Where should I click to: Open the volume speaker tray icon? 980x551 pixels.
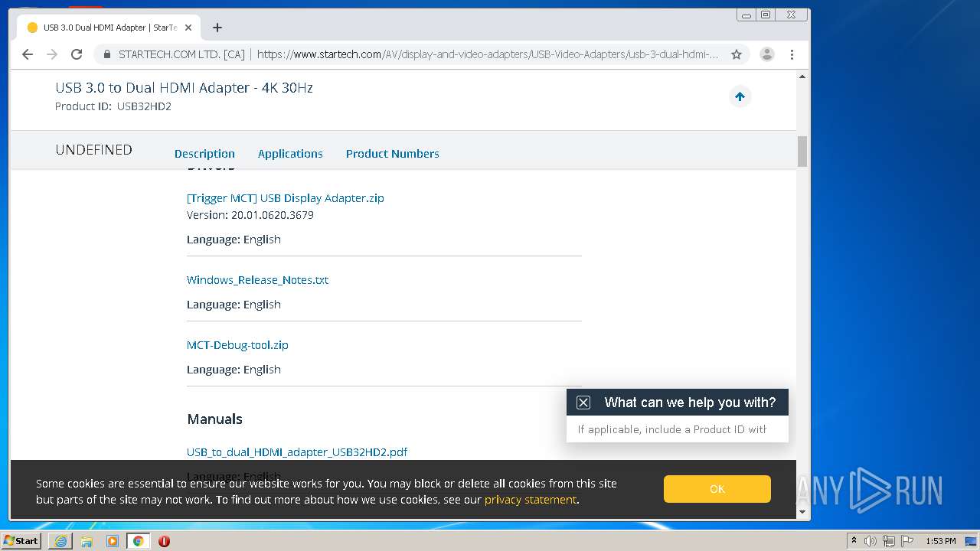click(871, 541)
